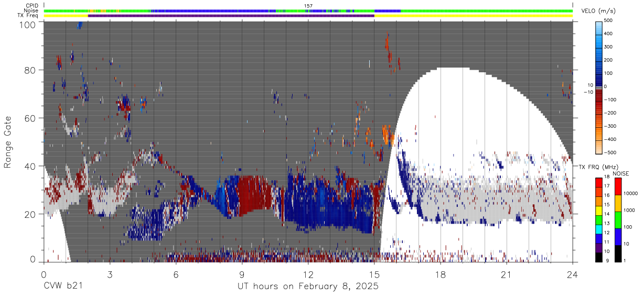This screenshot has height=297, width=644.
Task: Click the 12 MHz frequency legend label
Action: [607, 232]
